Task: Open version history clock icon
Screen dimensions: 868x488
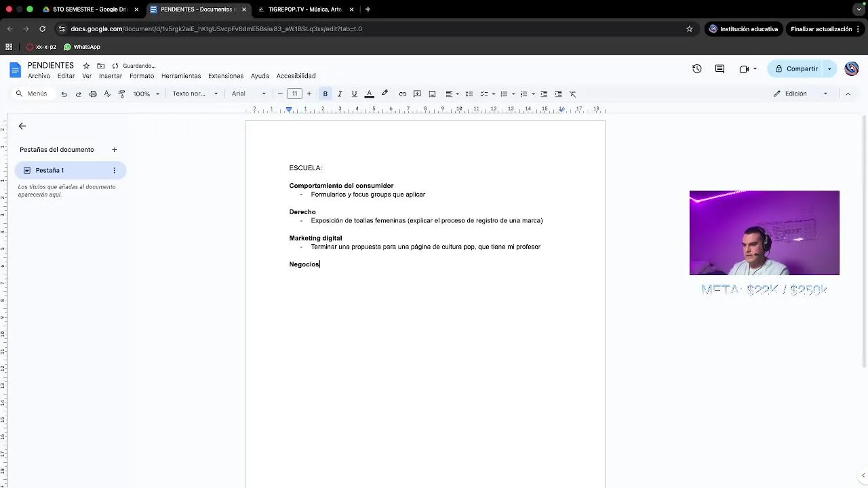Action: coord(696,68)
